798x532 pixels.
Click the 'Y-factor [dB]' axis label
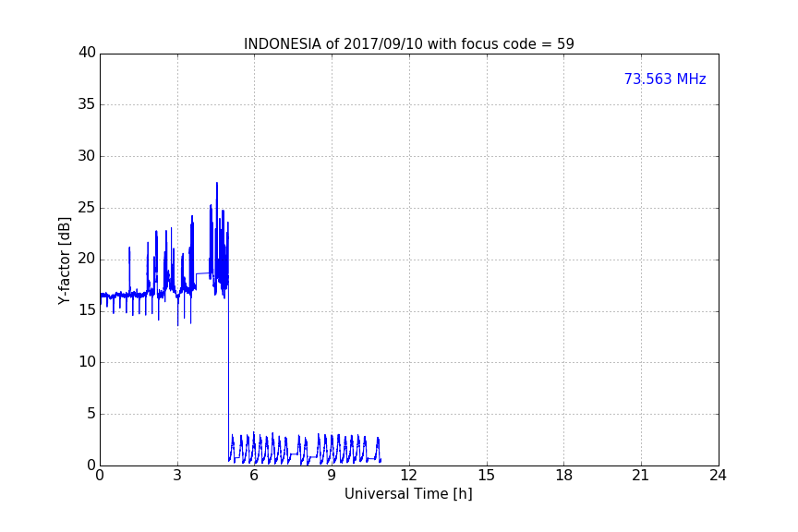[64, 260]
